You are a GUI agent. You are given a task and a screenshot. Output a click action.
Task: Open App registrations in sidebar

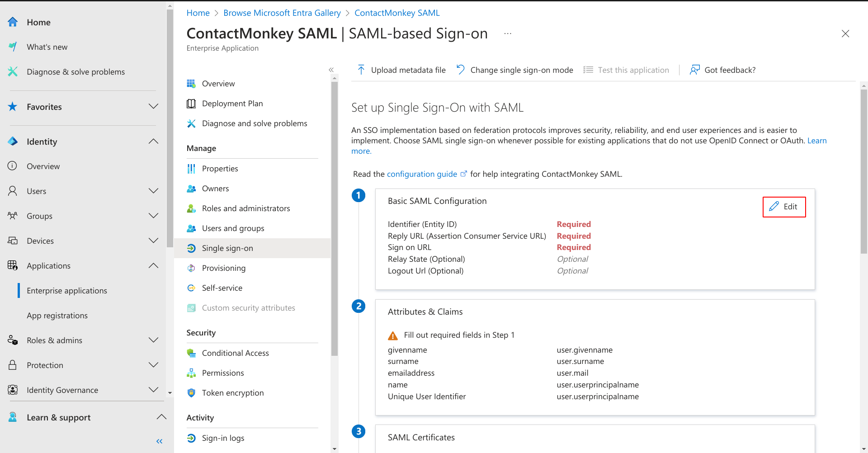57,316
